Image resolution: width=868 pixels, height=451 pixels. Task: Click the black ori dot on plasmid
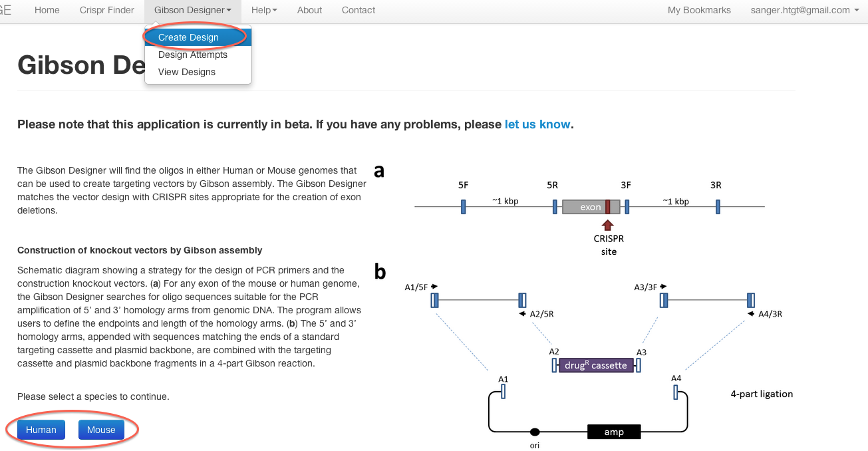535,432
